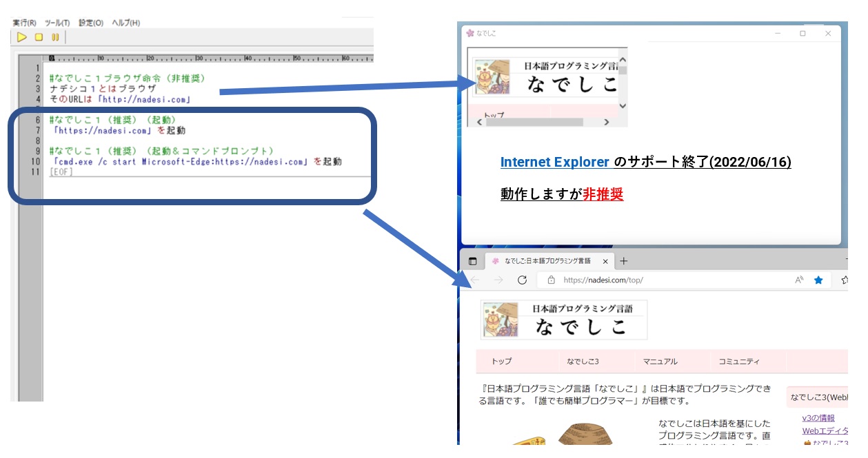Click トップ in the embedded browser
This screenshot has width=868, height=458.
495,115
